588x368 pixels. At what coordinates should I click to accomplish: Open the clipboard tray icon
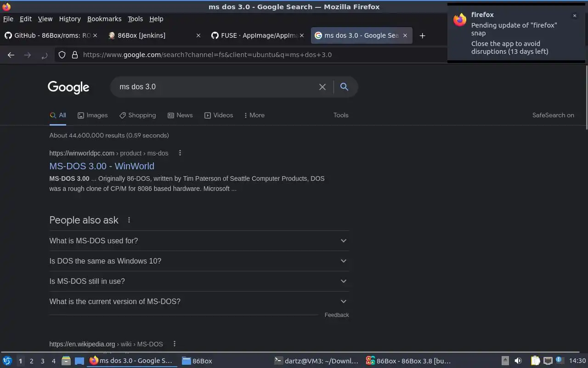point(535,361)
